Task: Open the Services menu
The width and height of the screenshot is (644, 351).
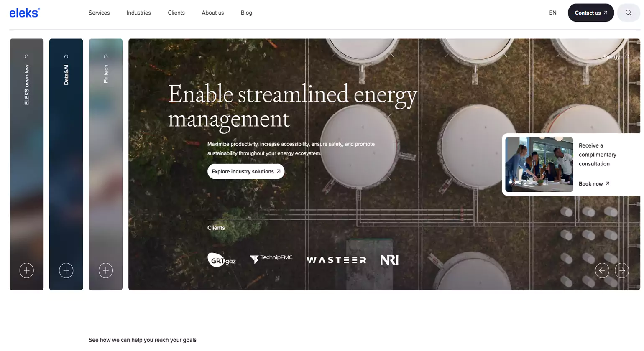Action: (x=99, y=13)
